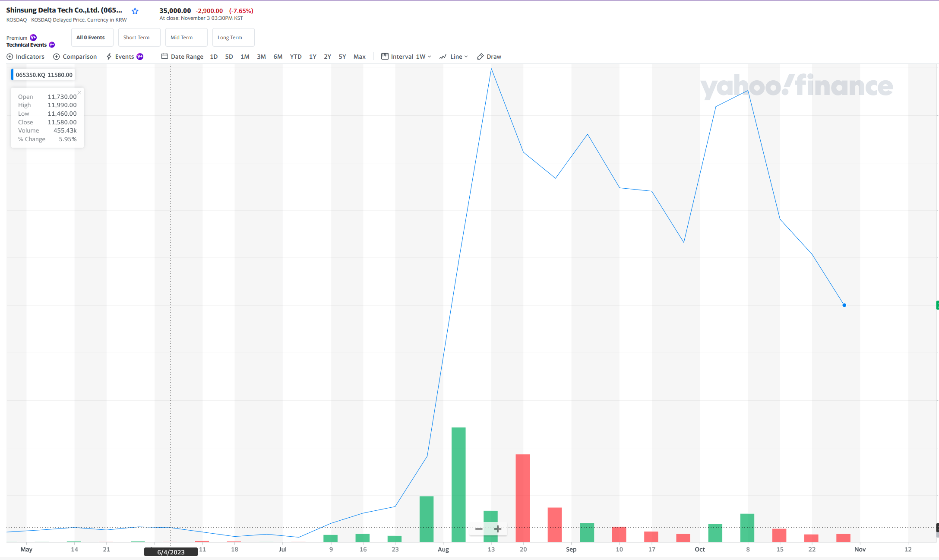This screenshot has height=560, width=939.
Task: Click Premium badge icon
Action: tap(33, 38)
